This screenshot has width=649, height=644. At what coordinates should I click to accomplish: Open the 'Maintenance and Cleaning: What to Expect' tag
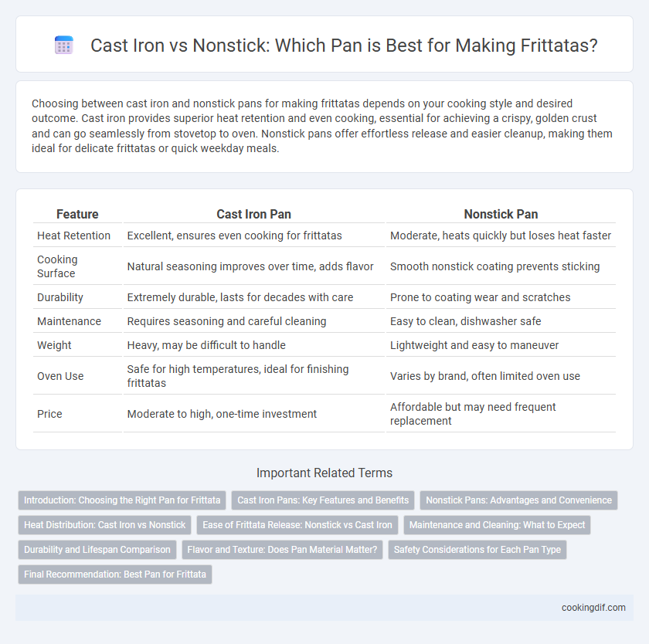pyautogui.click(x=497, y=525)
